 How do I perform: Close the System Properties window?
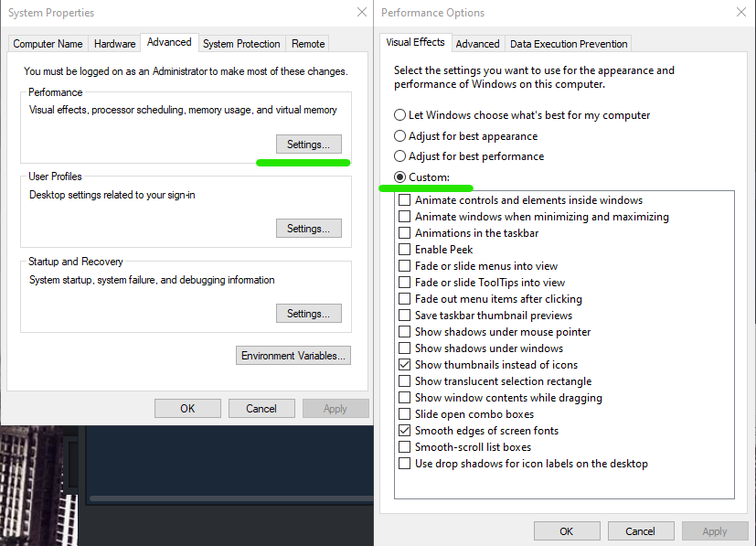click(362, 12)
